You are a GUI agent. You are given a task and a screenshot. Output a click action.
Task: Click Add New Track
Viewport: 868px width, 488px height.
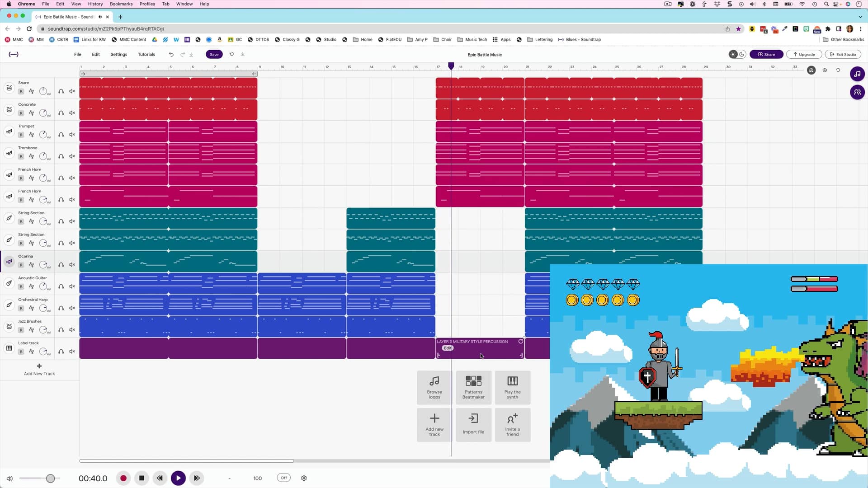pyautogui.click(x=39, y=370)
